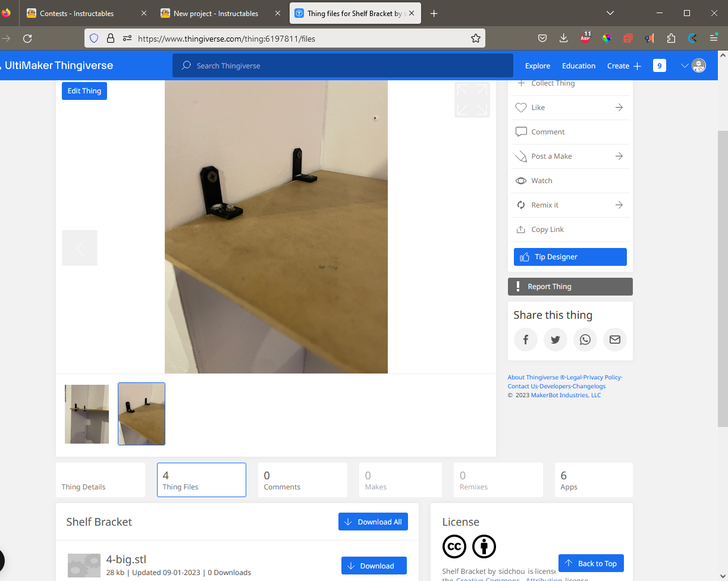The width and height of the screenshot is (728, 581).
Task: Click the Back to Top button
Action: [x=591, y=563]
